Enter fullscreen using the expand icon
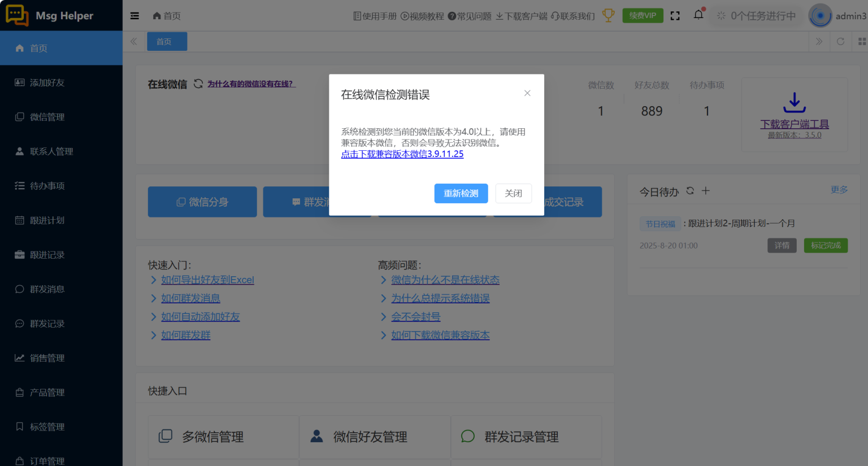868x466 pixels. [675, 16]
